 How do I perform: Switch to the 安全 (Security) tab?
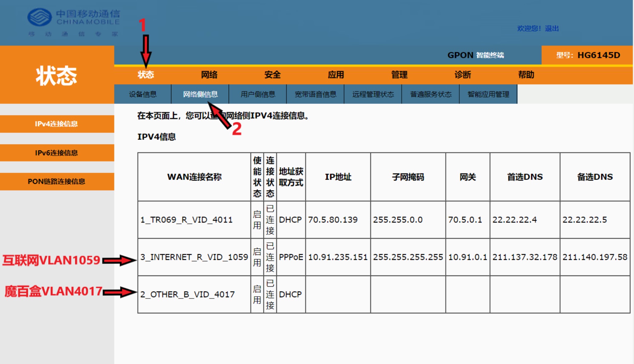tap(273, 75)
